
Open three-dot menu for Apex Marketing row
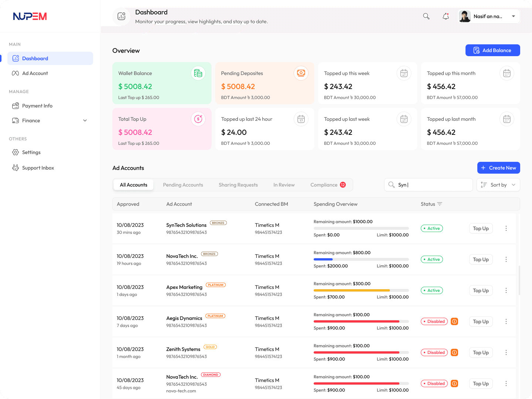506,290
